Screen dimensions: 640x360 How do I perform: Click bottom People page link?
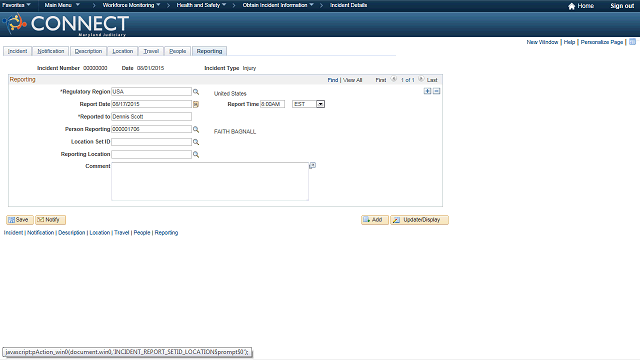142,233
